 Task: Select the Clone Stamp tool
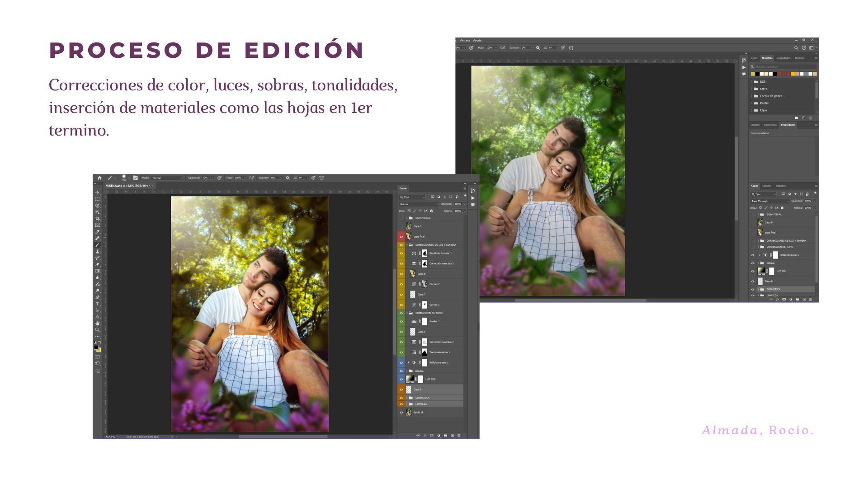97,251
